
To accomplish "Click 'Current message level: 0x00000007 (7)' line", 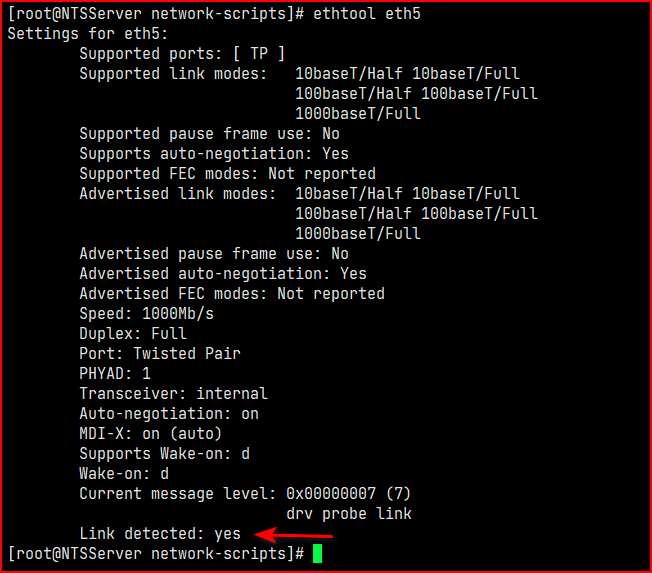I will [245, 493].
